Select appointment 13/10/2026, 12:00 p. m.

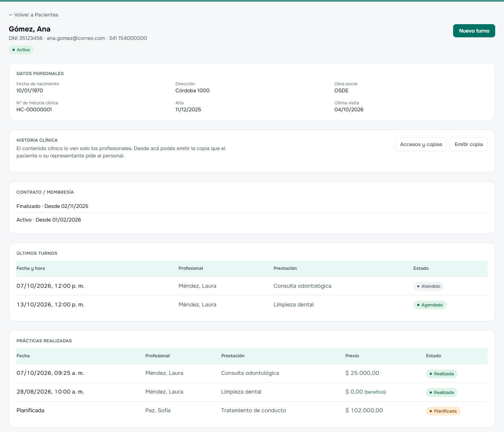[x=50, y=305]
